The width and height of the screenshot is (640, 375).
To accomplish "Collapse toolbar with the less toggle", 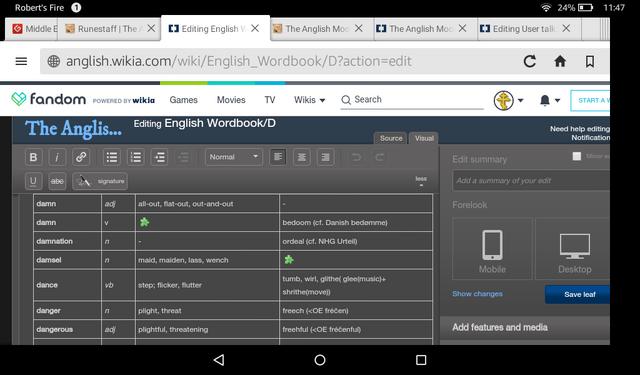I will click(421, 181).
